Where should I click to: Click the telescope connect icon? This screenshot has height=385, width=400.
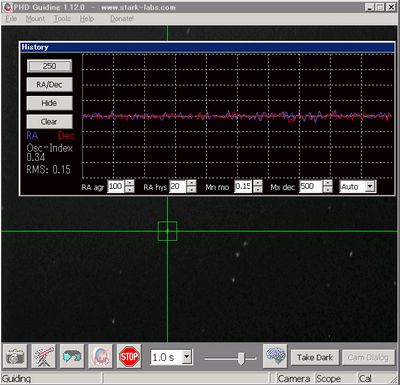pos(44,357)
